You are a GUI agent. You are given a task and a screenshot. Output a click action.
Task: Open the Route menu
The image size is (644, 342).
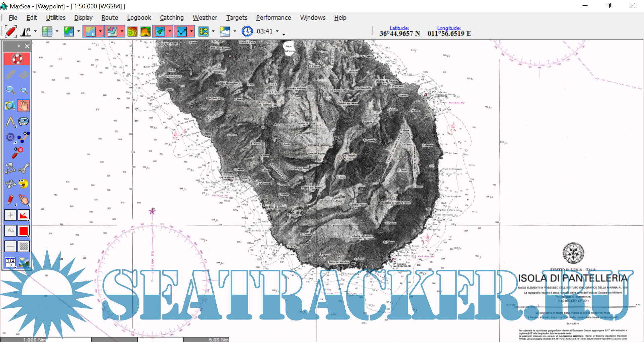(110, 18)
